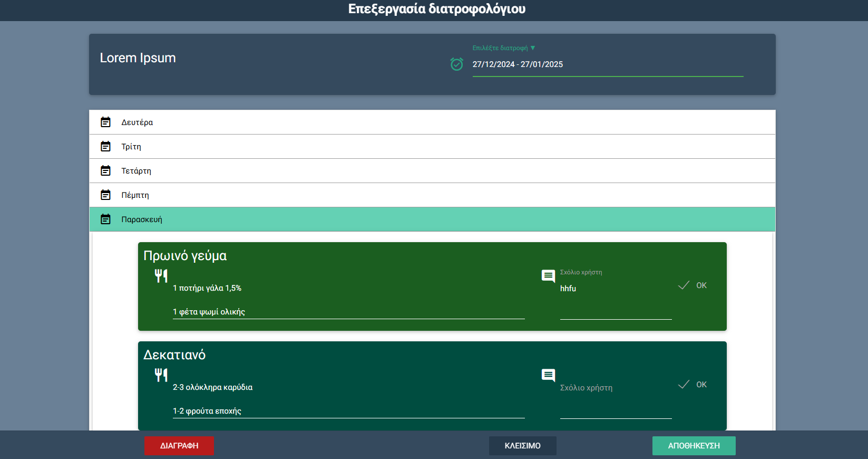Click the calendar icon beside Παρασκευή
Viewport: 868px width, 459px height.
coord(105,219)
